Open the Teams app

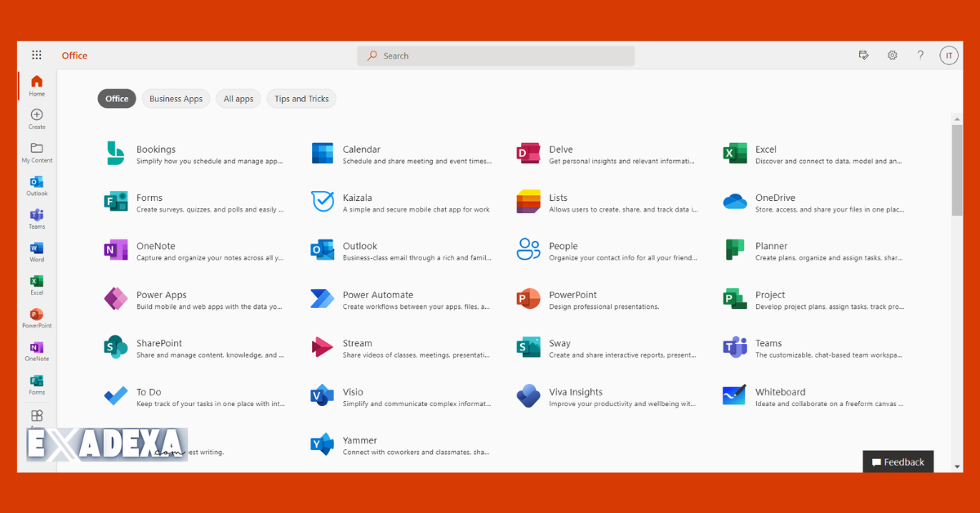click(x=734, y=347)
